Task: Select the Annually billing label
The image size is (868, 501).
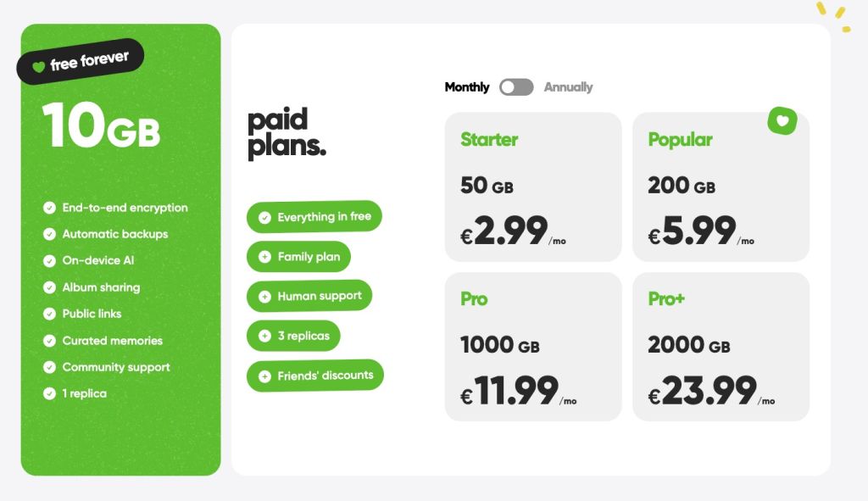Action: 568,87
